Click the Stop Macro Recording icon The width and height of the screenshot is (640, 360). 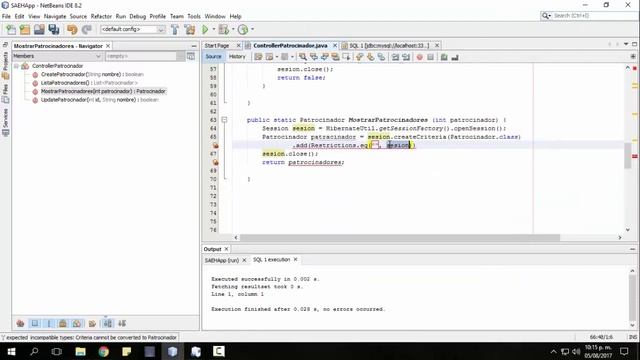click(x=430, y=57)
